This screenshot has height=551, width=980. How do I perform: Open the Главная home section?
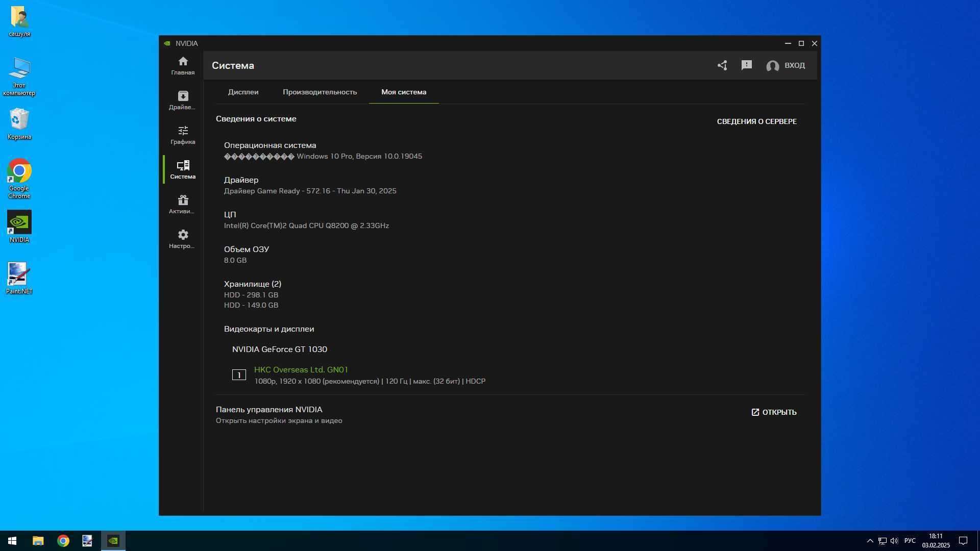point(183,66)
